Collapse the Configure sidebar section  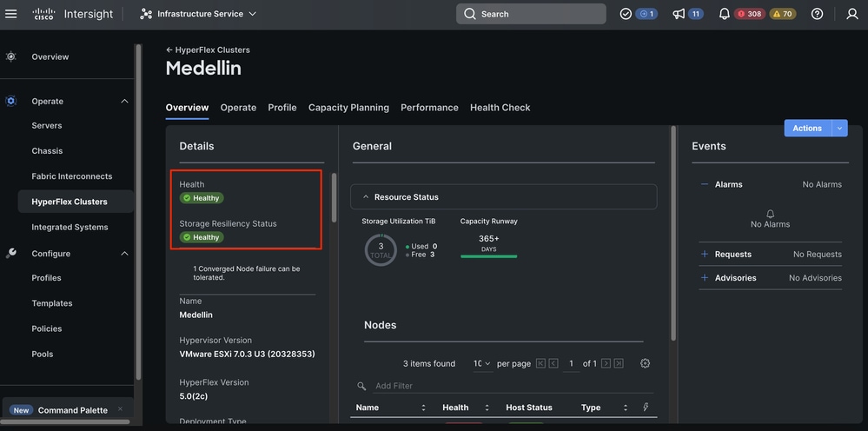[x=124, y=254]
